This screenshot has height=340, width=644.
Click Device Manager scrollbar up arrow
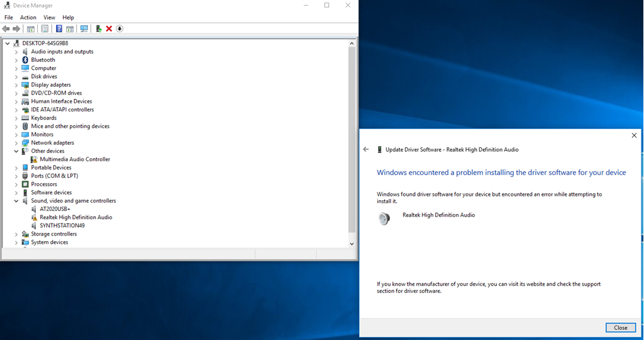(352, 43)
